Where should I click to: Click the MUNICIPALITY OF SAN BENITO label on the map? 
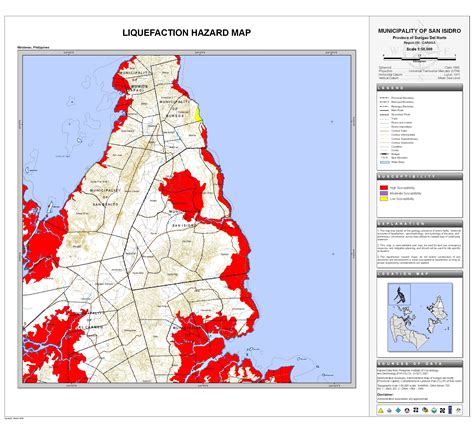(x=106, y=197)
